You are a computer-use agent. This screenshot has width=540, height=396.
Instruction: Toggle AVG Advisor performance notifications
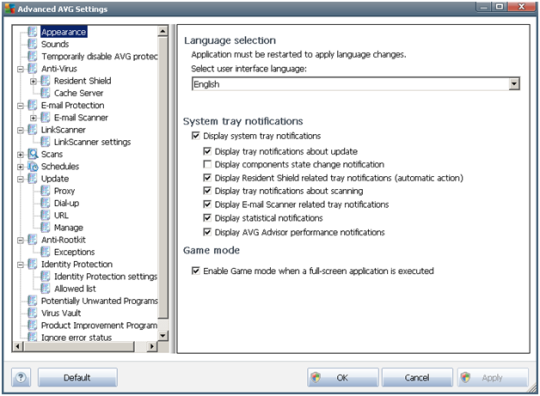(x=207, y=232)
